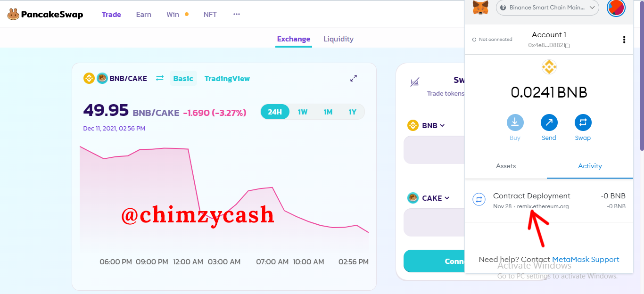Switch to the Liquidity tab
Screen dimensions: 644x294
pos(339,39)
